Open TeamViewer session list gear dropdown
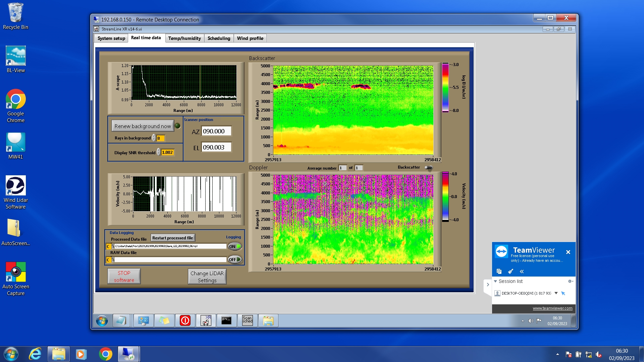644x362 pixels. (570, 281)
